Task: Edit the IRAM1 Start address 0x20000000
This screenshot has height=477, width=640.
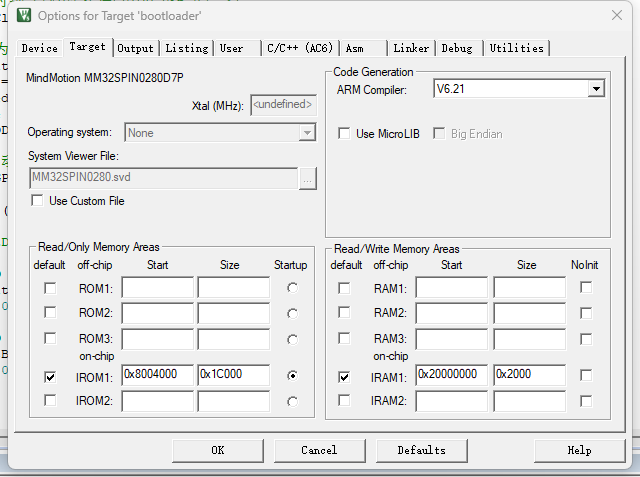Action: [x=452, y=375]
